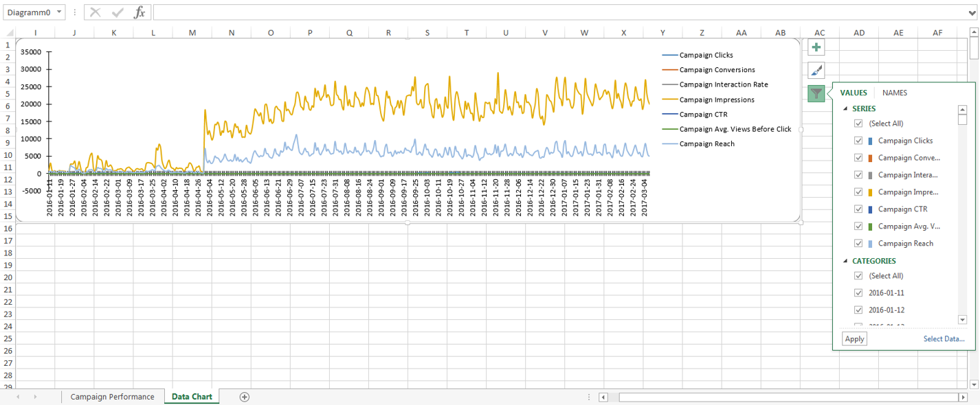980x405 pixels.
Task: Add a new sheet with plus icon
Action: [x=244, y=397]
